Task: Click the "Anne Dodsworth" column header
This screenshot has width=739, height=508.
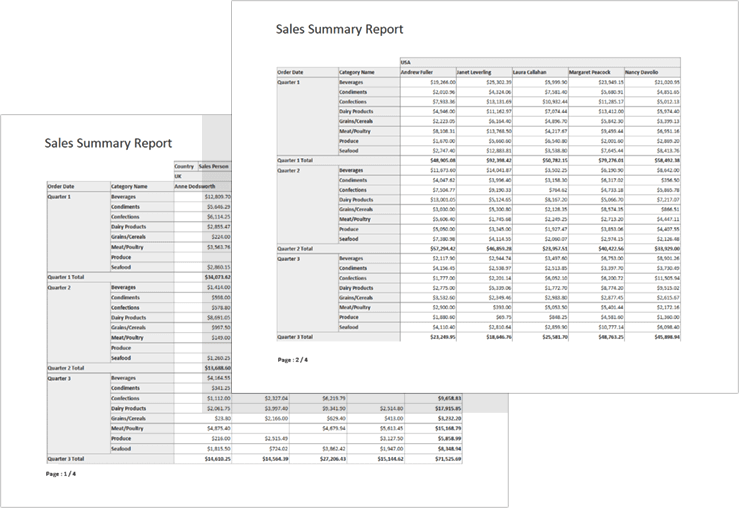Action: point(202,186)
